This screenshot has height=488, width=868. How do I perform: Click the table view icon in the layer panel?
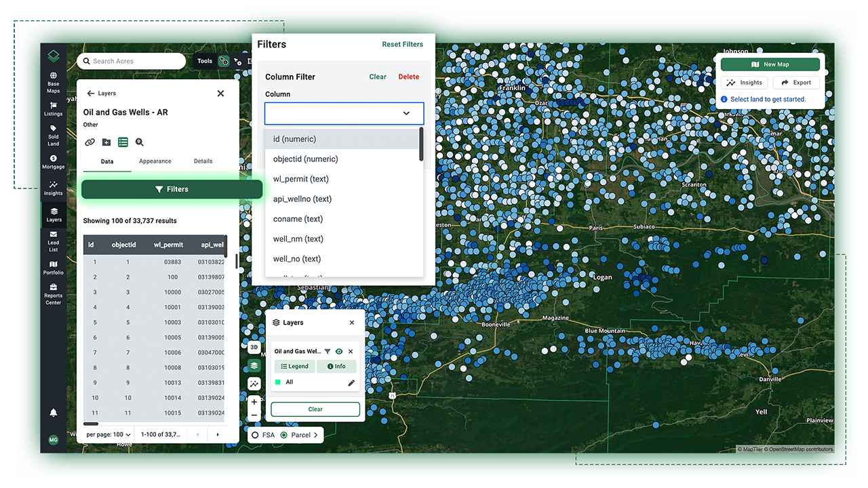(123, 142)
